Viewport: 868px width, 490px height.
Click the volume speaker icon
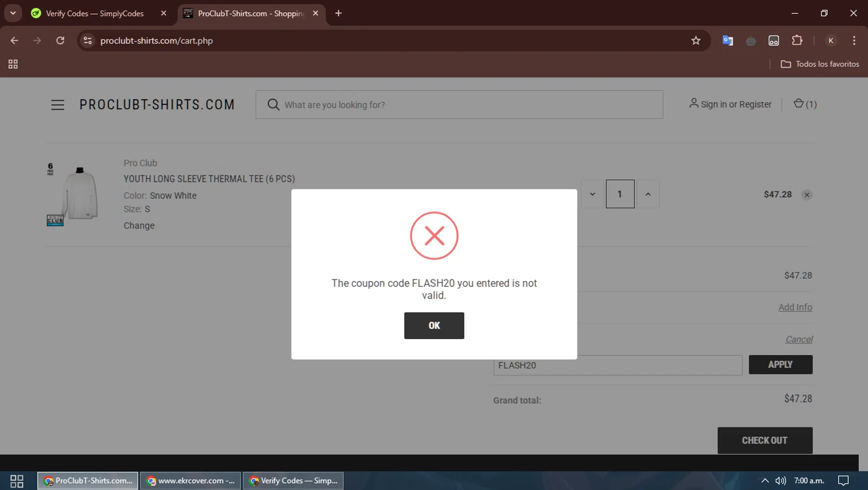[x=781, y=481]
